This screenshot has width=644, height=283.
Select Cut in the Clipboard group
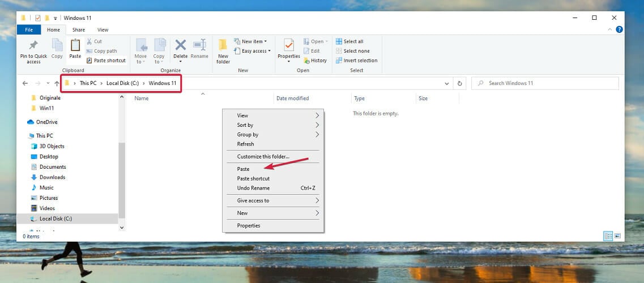pos(94,41)
